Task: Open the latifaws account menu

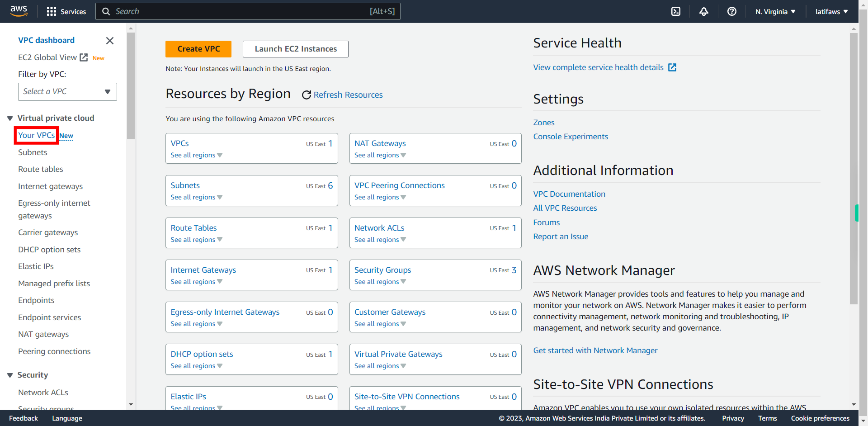Action: [x=831, y=12]
